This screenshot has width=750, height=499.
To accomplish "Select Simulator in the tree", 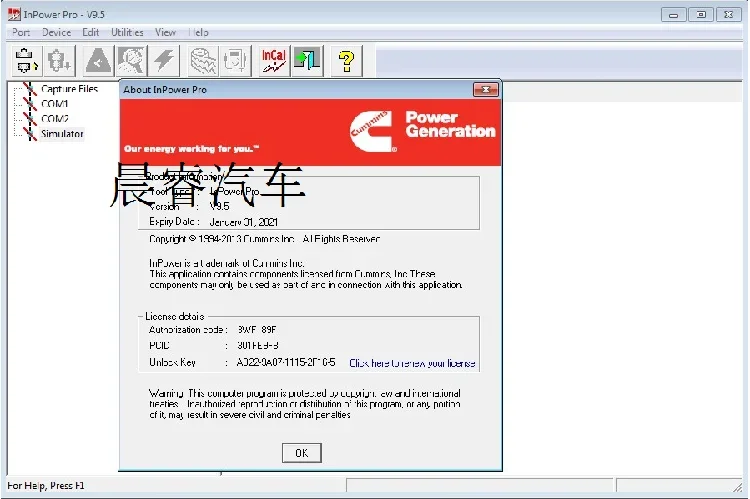I will pyautogui.click(x=62, y=134).
